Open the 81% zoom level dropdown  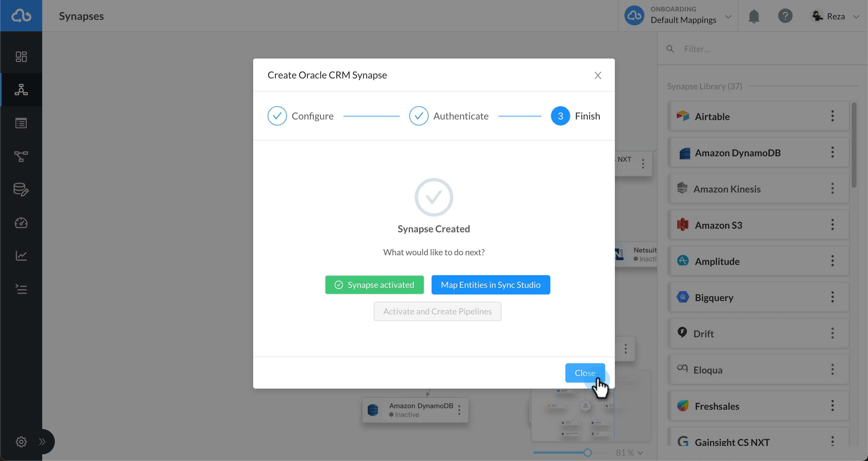click(629, 453)
